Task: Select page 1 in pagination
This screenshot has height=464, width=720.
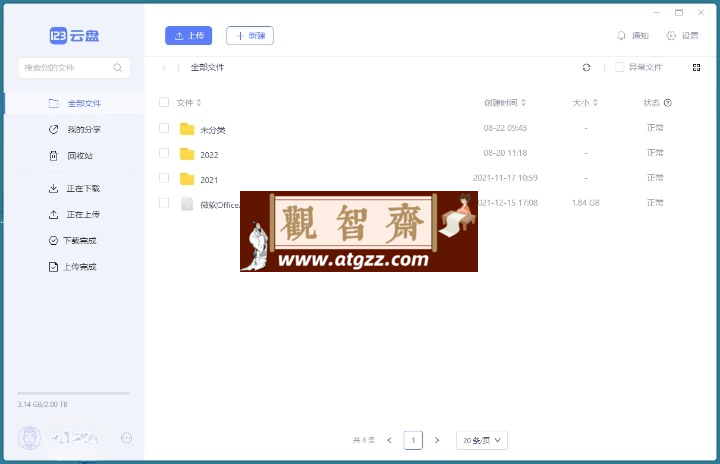Action: (413, 440)
